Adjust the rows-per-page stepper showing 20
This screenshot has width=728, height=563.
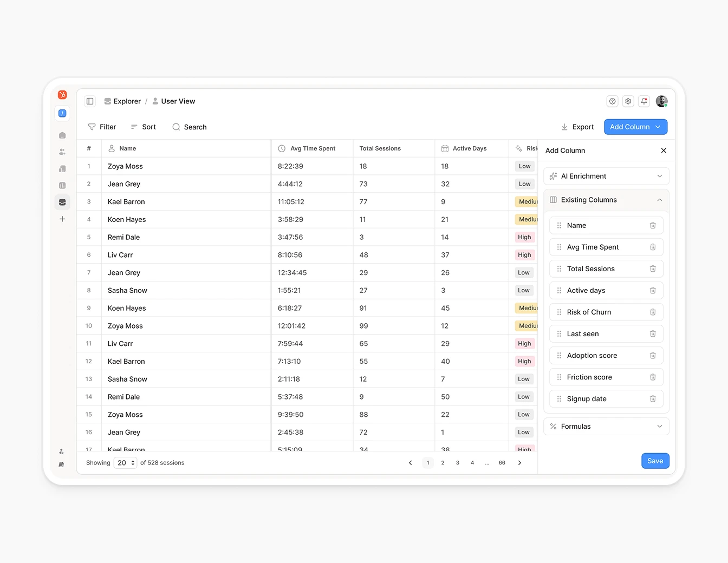pyautogui.click(x=125, y=463)
